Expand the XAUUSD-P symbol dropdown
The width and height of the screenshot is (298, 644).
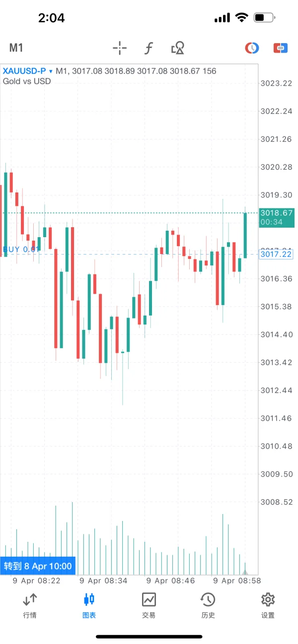point(24,71)
